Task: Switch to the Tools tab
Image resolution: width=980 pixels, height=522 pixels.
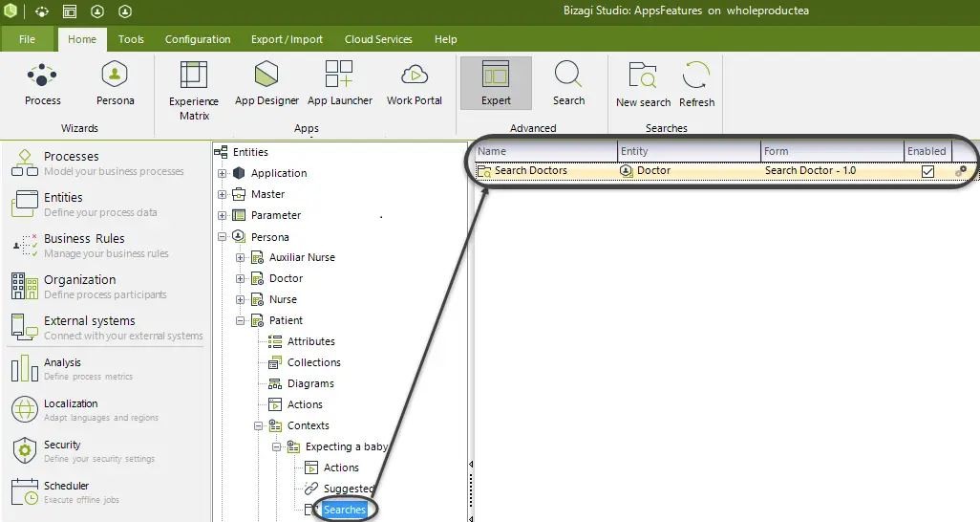Action: pyautogui.click(x=131, y=39)
